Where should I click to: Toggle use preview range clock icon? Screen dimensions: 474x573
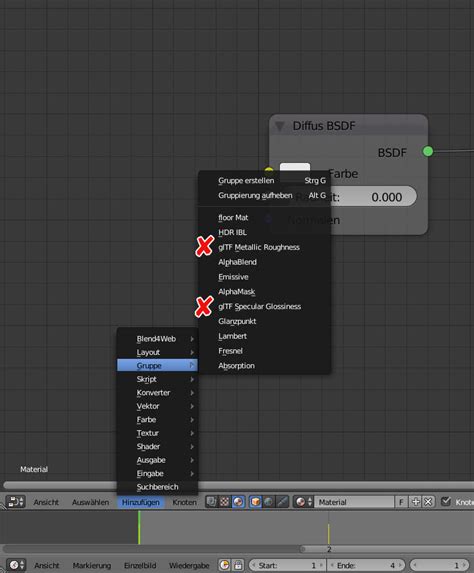(x=224, y=565)
